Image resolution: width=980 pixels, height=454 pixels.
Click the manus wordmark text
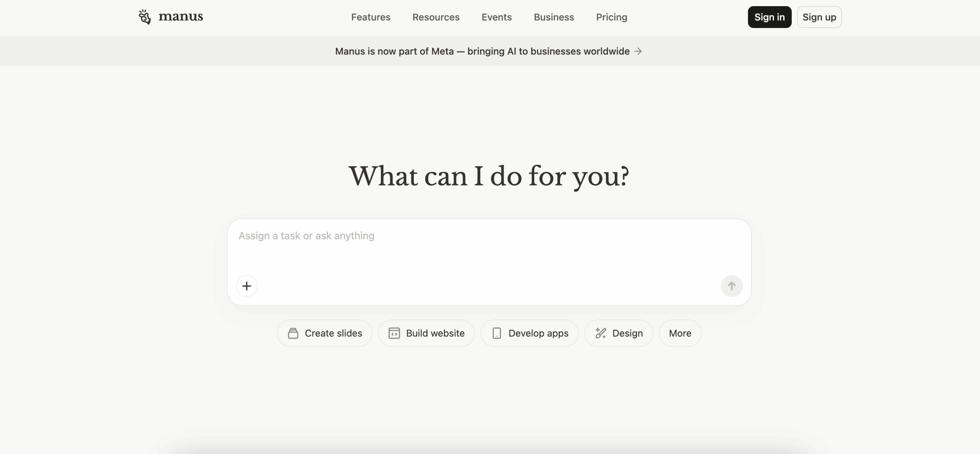181,17
